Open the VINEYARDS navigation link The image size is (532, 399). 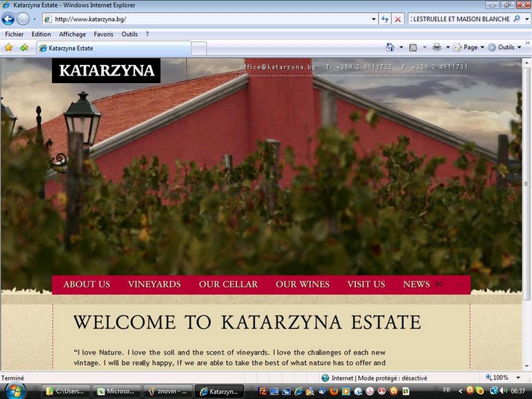pyautogui.click(x=154, y=284)
